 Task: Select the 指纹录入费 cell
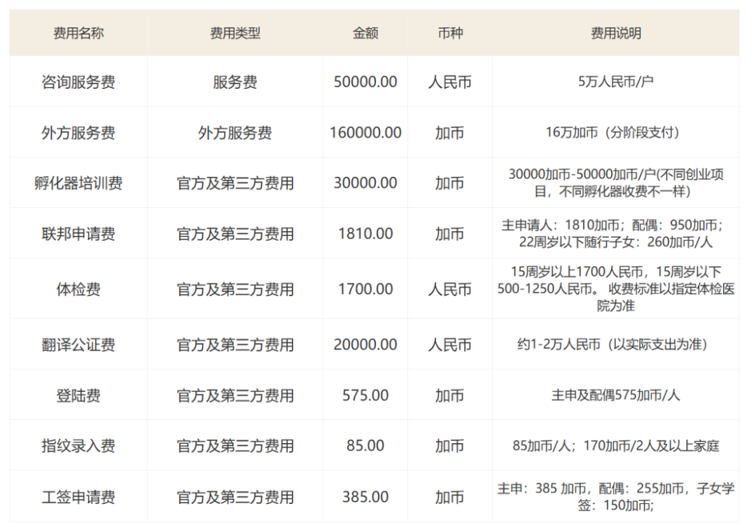[x=78, y=446]
